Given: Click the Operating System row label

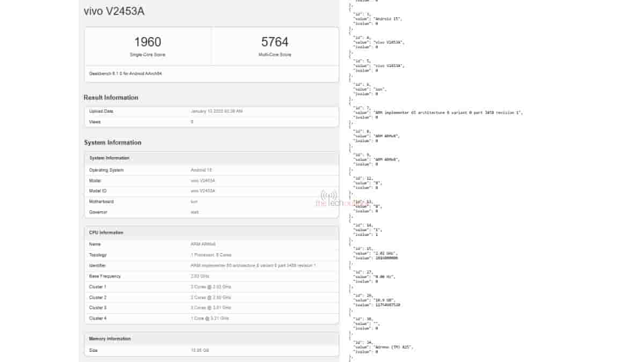Looking at the screenshot, I should pyautogui.click(x=106, y=170).
